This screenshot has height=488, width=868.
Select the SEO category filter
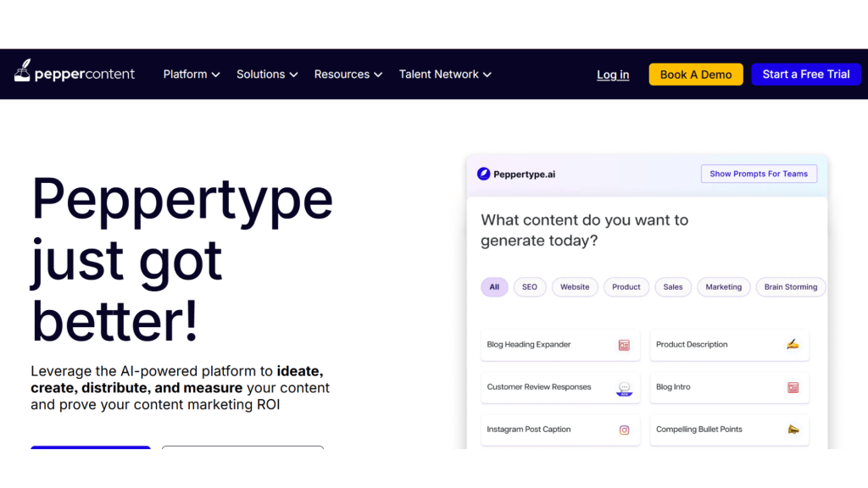[x=530, y=287]
